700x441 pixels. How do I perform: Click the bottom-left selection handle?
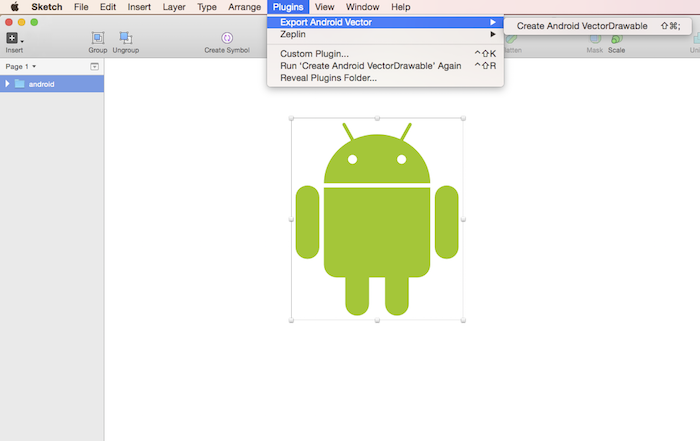pyautogui.click(x=291, y=320)
